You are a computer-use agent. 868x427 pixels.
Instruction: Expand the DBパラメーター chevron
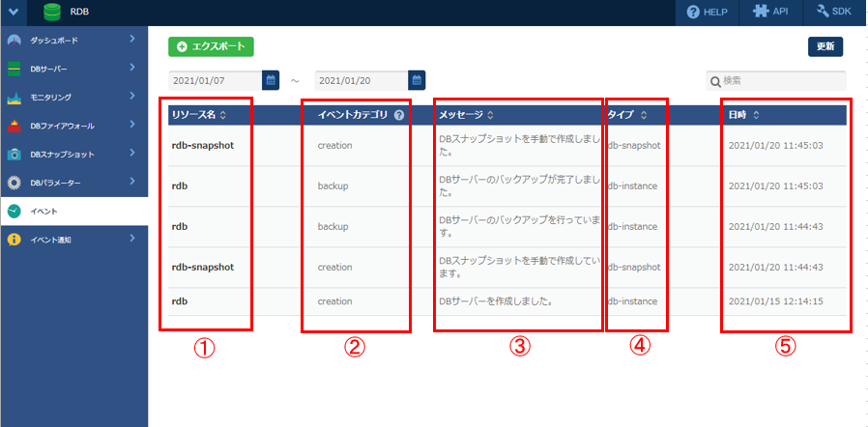[132, 181]
